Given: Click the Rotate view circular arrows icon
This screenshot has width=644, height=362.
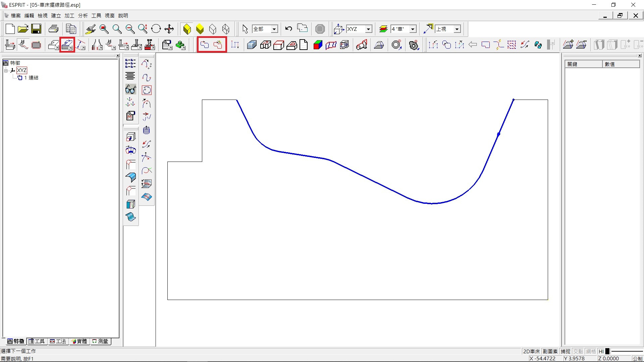Looking at the screenshot, I should [156, 29].
